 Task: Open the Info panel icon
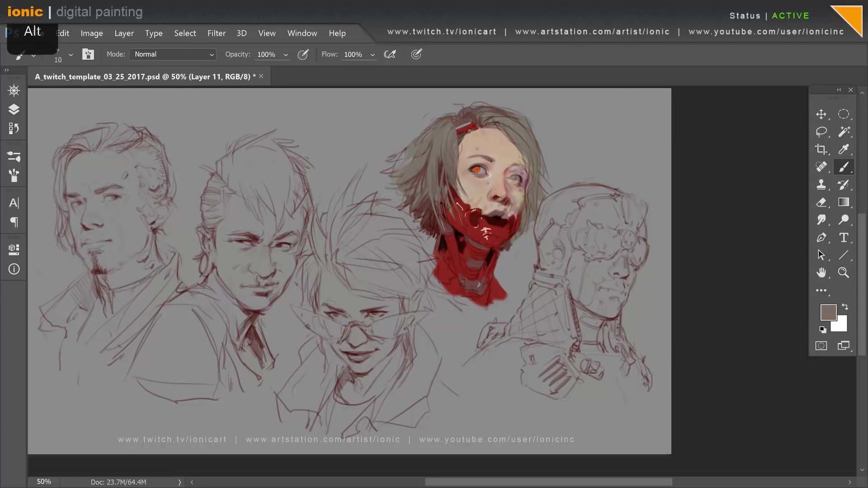(14, 269)
